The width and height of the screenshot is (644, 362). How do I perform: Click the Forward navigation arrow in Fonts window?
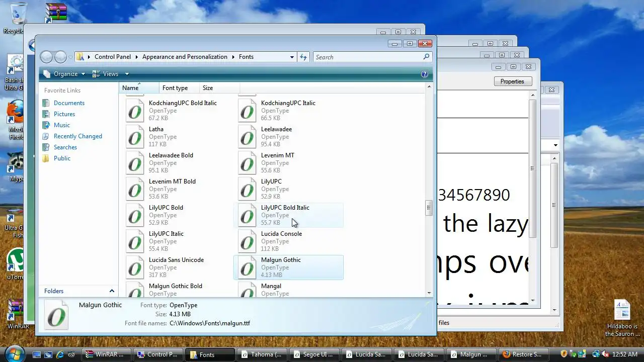pyautogui.click(x=60, y=57)
